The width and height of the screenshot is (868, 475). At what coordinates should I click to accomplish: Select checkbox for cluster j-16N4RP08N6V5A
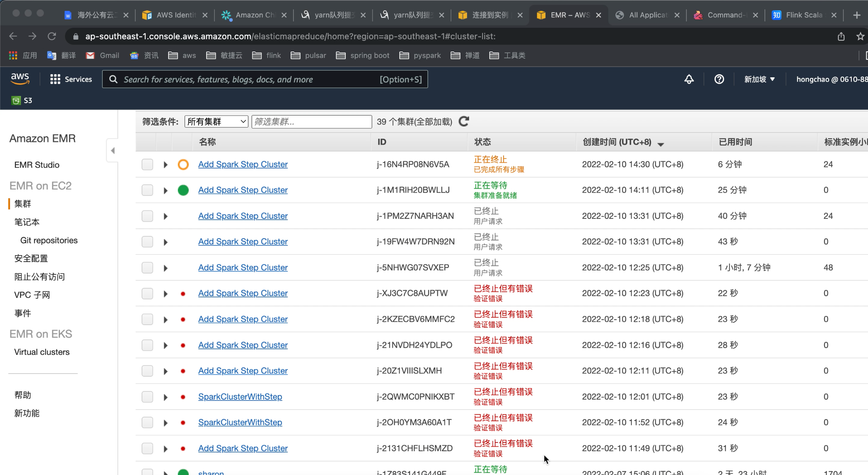tap(148, 164)
